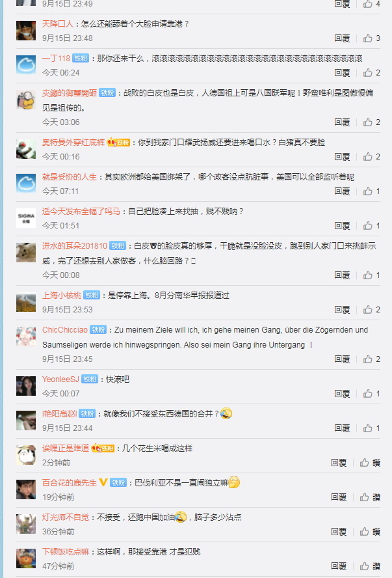Reply to 艳阳高赵's comment
Image resolution: width=392 pixels, height=578 pixels.
tap(342, 428)
